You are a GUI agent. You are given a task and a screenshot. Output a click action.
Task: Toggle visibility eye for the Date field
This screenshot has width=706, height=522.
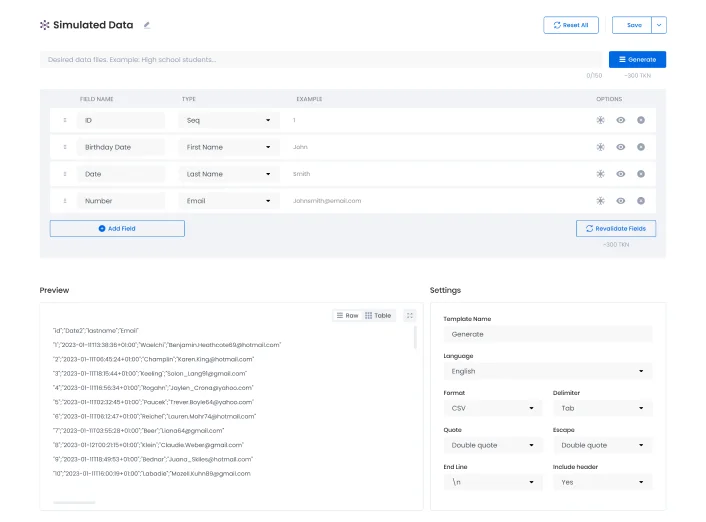(620, 174)
